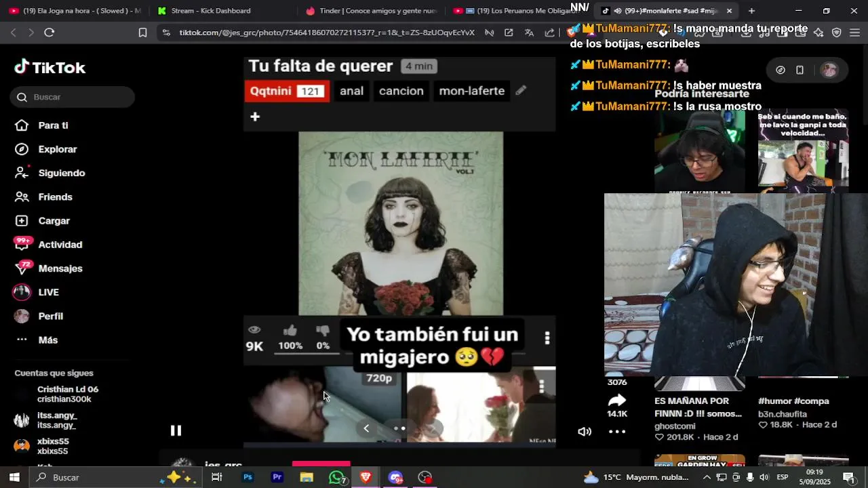Mute the TikTok browser tab audio icon
The width and height of the screenshot is (868, 488).
tap(616, 11)
